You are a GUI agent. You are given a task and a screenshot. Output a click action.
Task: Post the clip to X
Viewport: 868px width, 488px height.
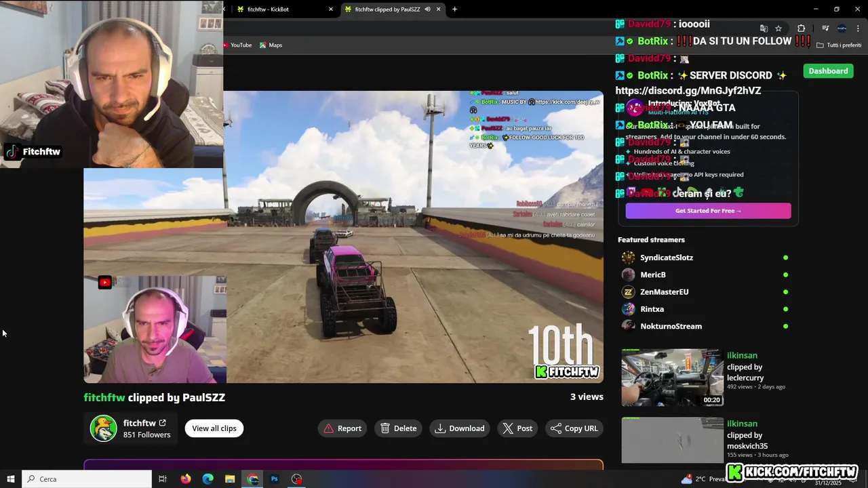(x=517, y=428)
